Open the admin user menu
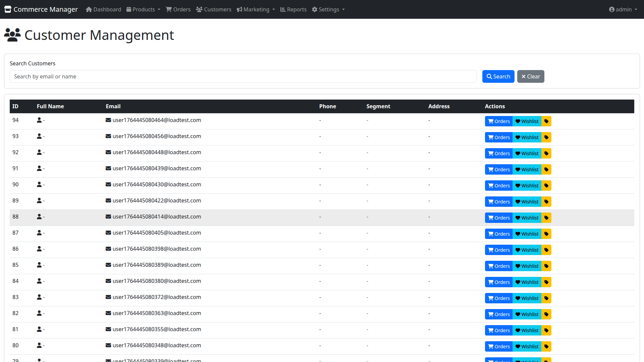Image resolution: width=644 pixels, height=362 pixels. (x=623, y=9)
